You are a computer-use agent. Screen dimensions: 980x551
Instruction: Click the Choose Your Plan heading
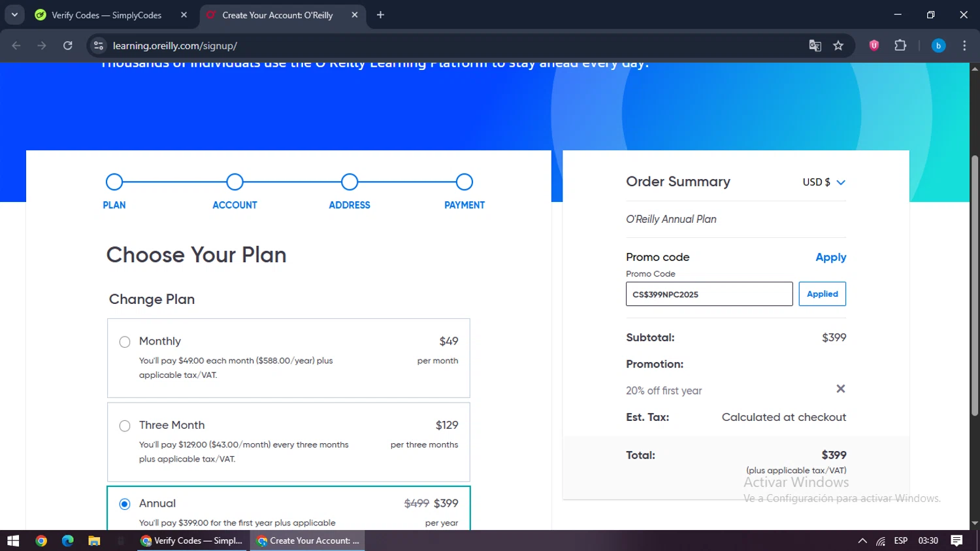coord(196,255)
